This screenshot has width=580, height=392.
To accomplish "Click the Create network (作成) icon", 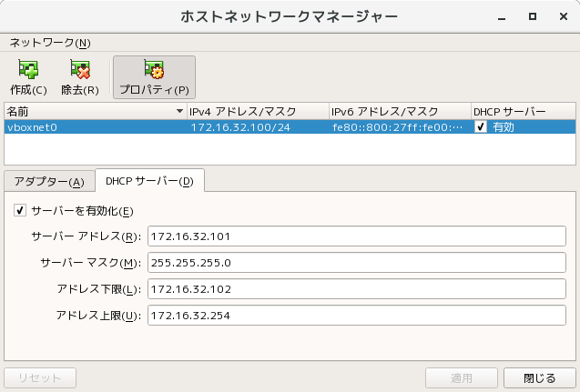I will (x=28, y=69).
